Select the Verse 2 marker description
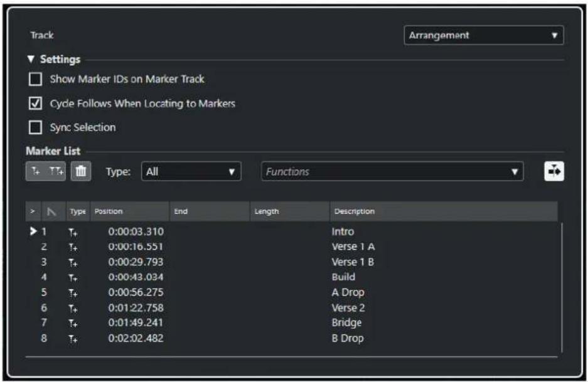 coord(348,308)
